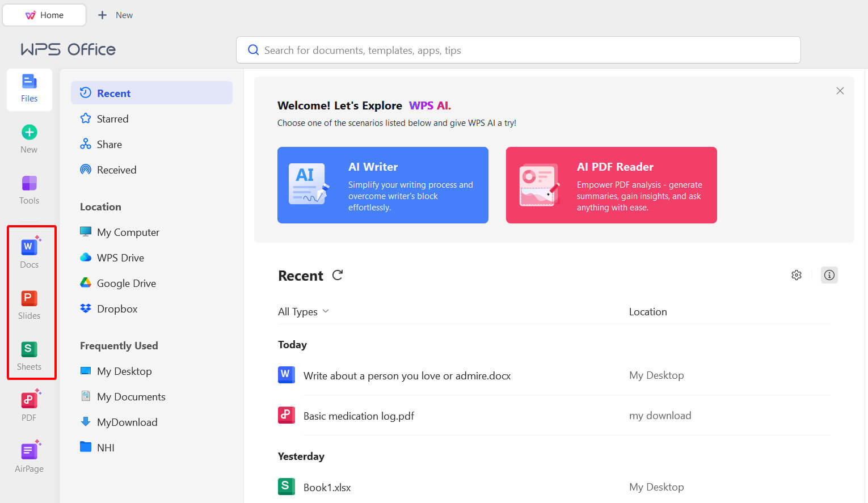Open 'Write about a person you love or admire.docx'
The height and width of the screenshot is (503, 868).
click(x=407, y=375)
